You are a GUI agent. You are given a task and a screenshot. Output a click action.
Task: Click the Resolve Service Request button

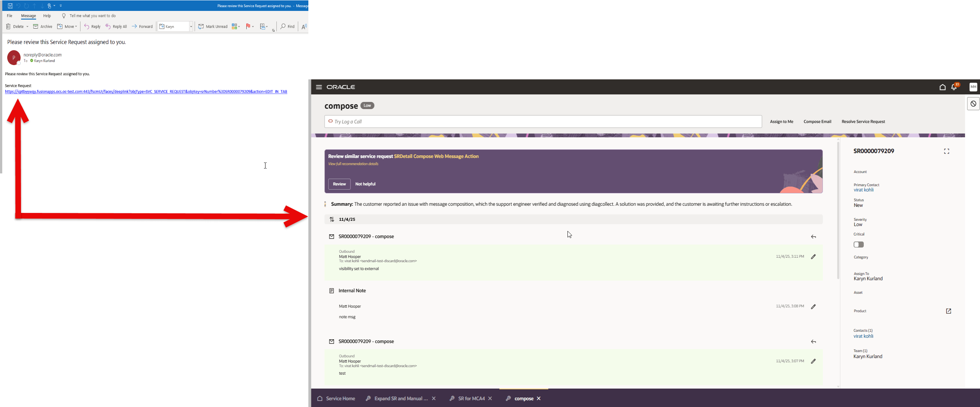tap(863, 122)
